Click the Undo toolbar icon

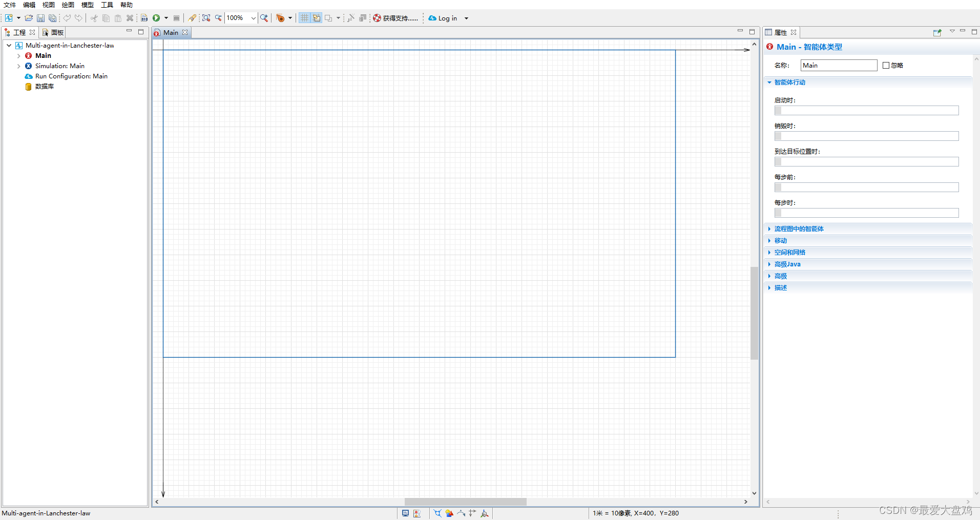[x=67, y=18]
